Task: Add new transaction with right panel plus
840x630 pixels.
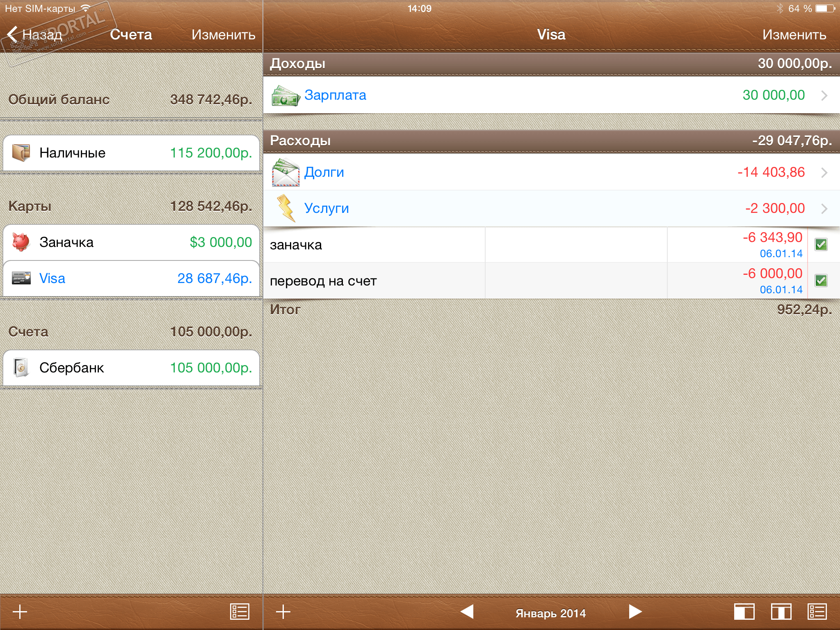Action: (x=283, y=612)
